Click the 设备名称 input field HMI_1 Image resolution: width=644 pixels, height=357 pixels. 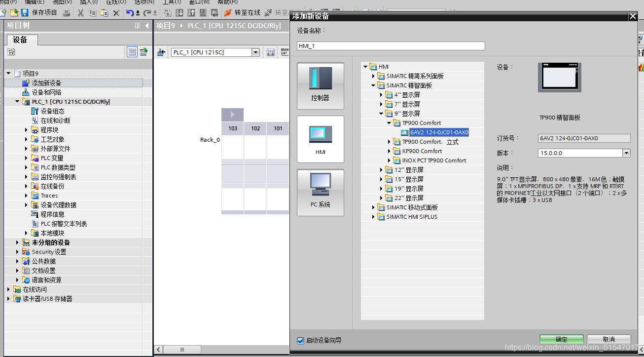point(391,46)
